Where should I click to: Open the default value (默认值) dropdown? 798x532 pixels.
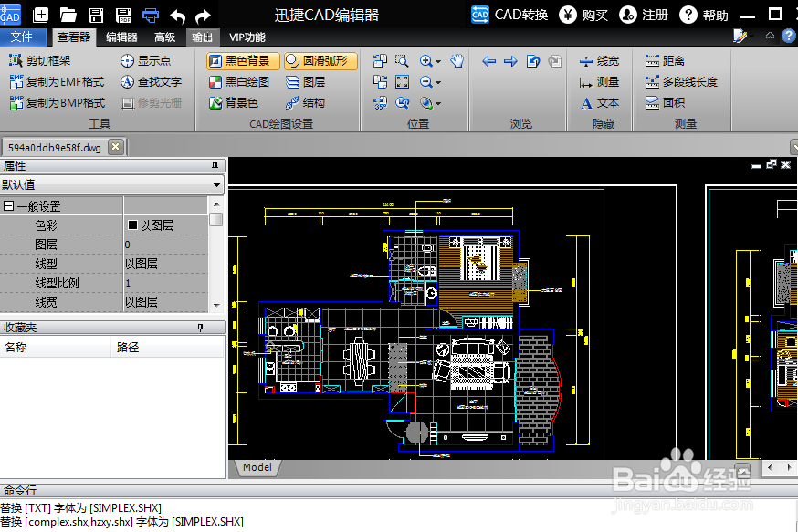tap(216, 185)
